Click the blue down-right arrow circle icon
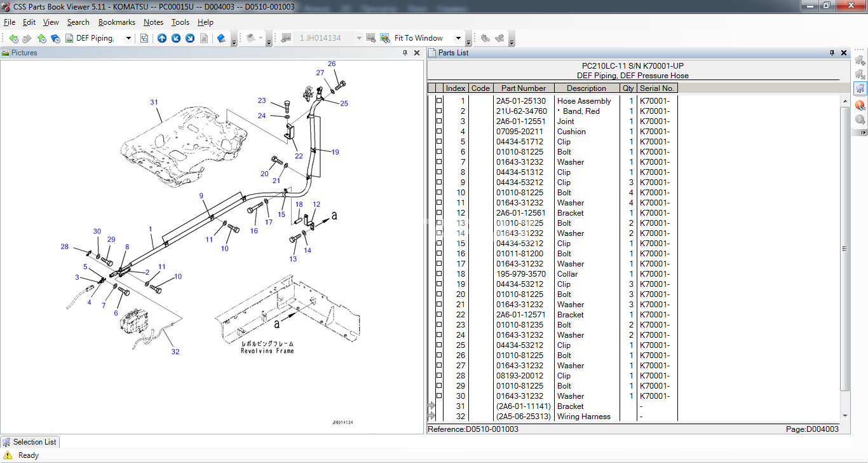The image size is (868, 463). click(x=190, y=38)
